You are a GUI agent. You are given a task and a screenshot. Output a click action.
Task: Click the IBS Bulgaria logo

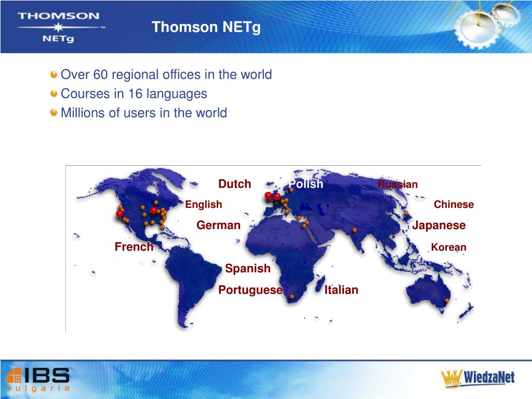(38, 379)
